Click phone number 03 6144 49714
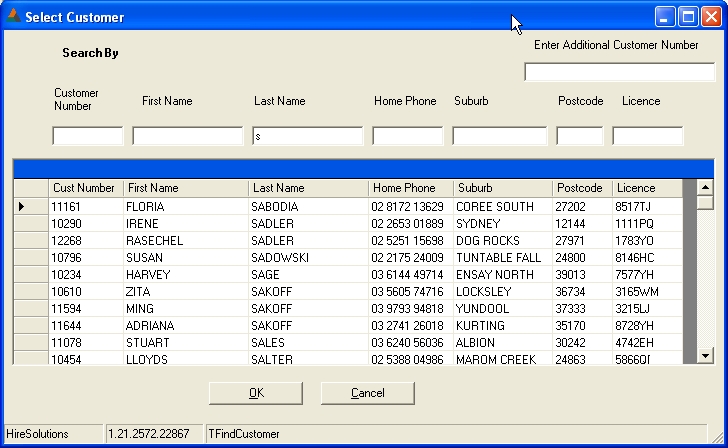The width and height of the screenshot is (728, 448). (407, 275)
